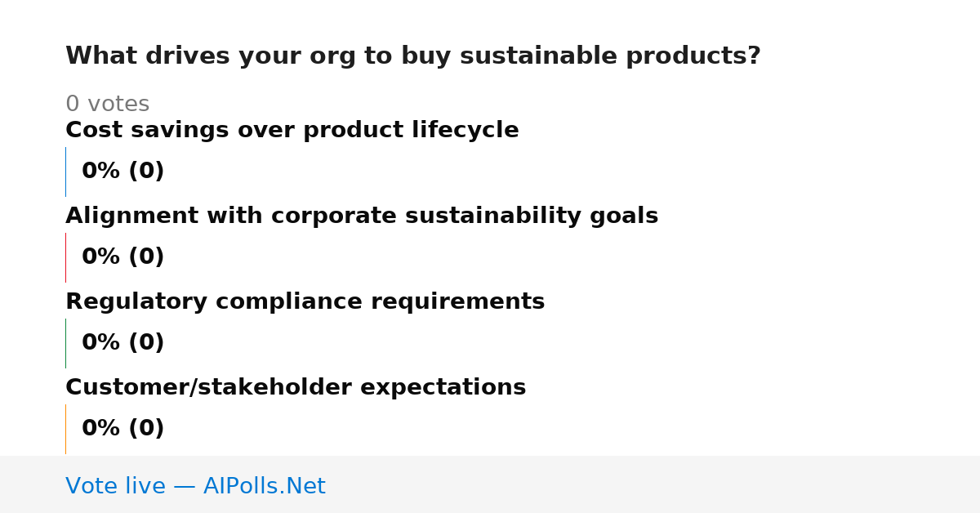Select Customer/stakeholder expectations option
The width and height of the screenshot is (980, 513).
click(x=296, y=388)
